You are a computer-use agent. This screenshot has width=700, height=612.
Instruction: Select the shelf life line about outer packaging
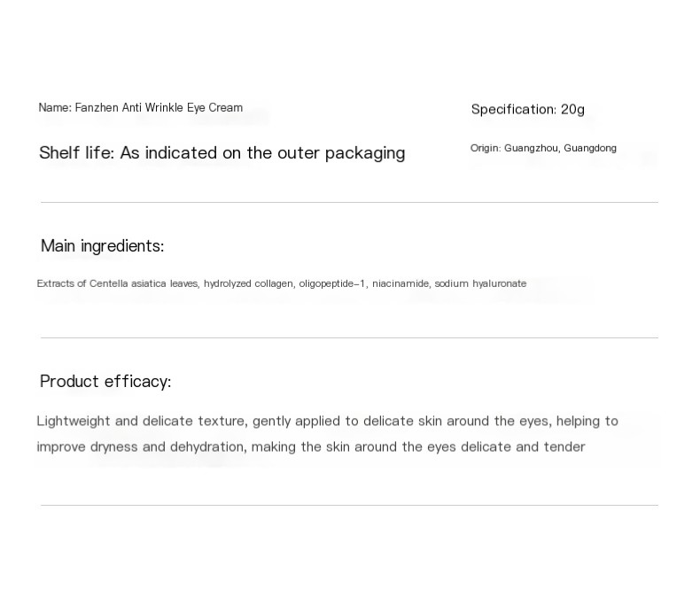222,153
